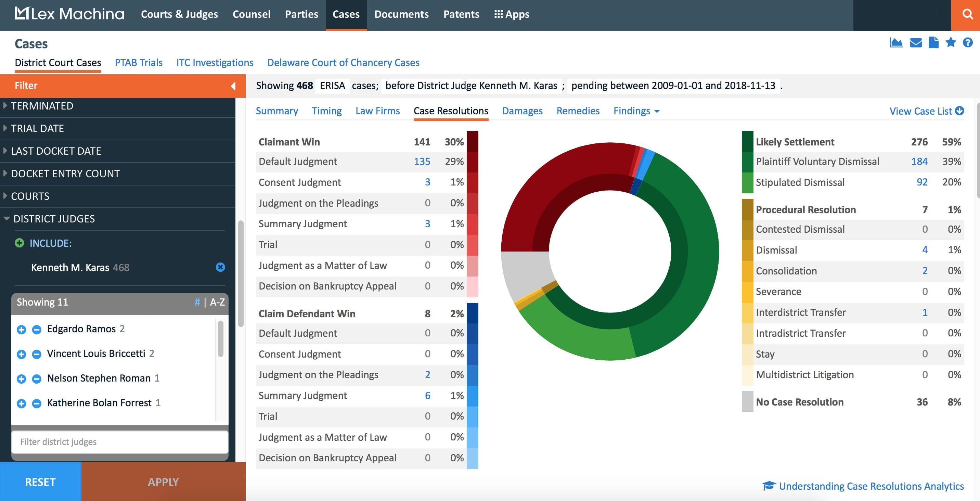The height and width of the screenshot is (501, 980).
Task: Collapse the DISTRICT JUDGES filter section
Action: [x=53, y=219]
